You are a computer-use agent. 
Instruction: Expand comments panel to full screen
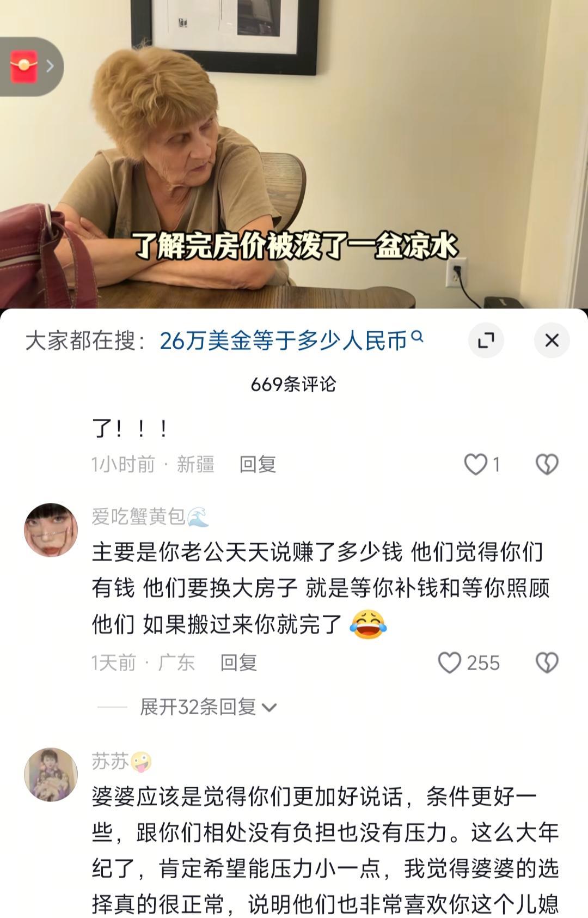tap(486, 340)
